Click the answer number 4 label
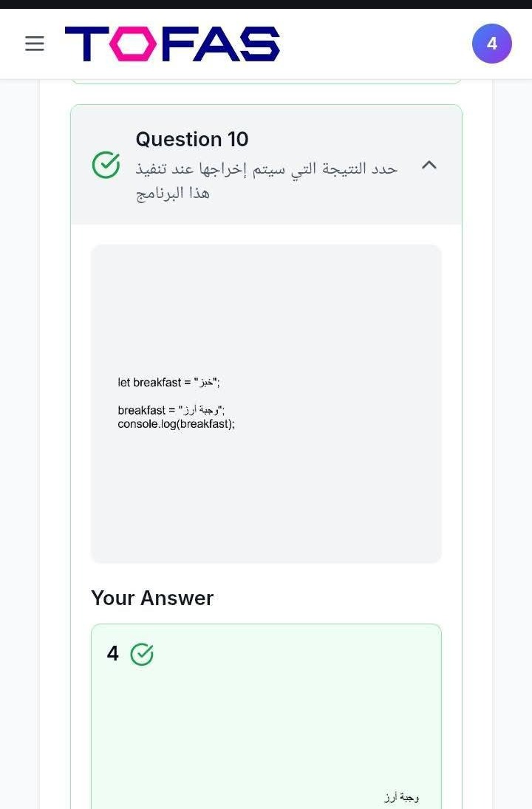Screen dimensions: 532x809 112,654
